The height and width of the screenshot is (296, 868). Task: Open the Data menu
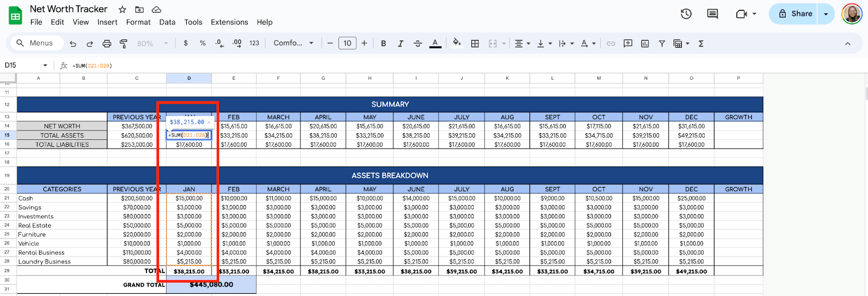167,22
